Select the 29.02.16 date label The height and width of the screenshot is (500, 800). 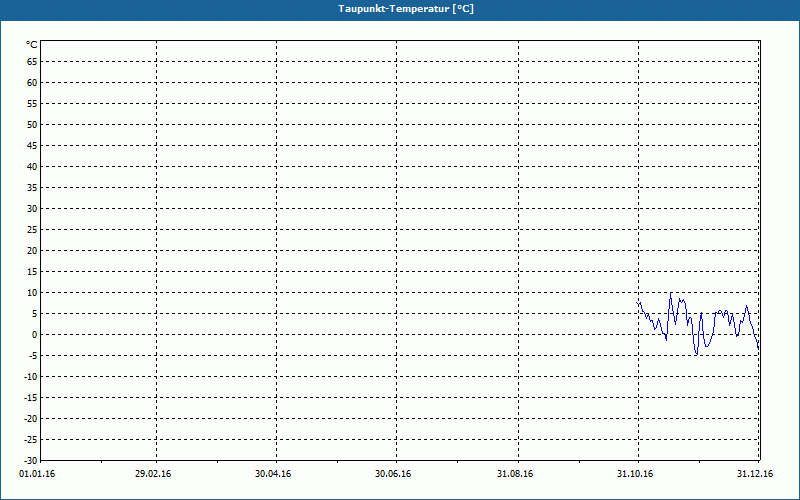153,474
